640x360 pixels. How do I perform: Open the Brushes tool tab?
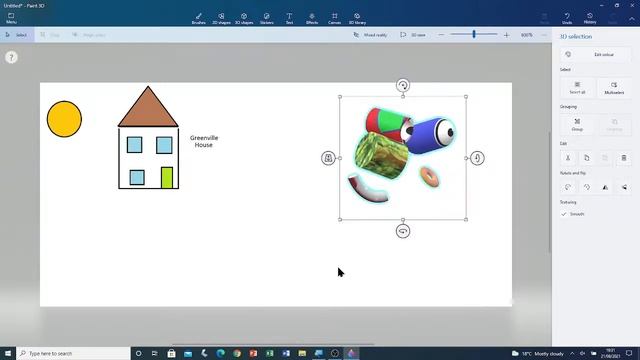pyautogui.click(x=199, y=18)
